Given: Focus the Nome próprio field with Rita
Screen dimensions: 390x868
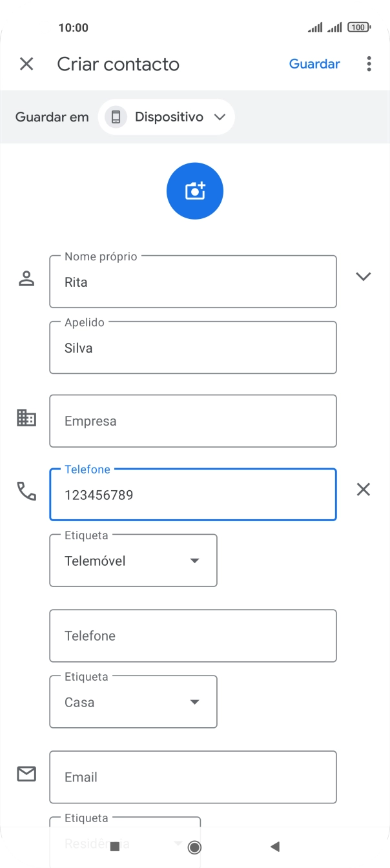Looking at the screenshot, I should tap(193, 282).
